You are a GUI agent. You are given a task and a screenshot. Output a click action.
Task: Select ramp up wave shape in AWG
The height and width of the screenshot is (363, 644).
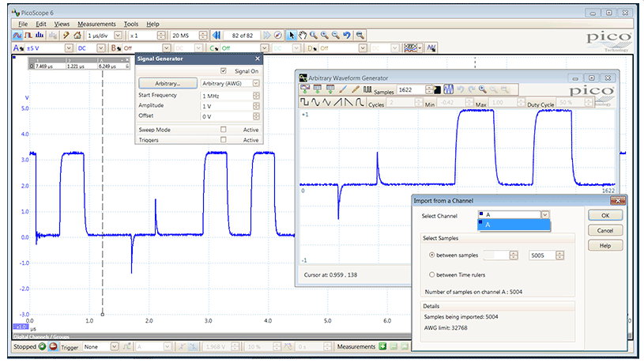click(x=337, y=102)
